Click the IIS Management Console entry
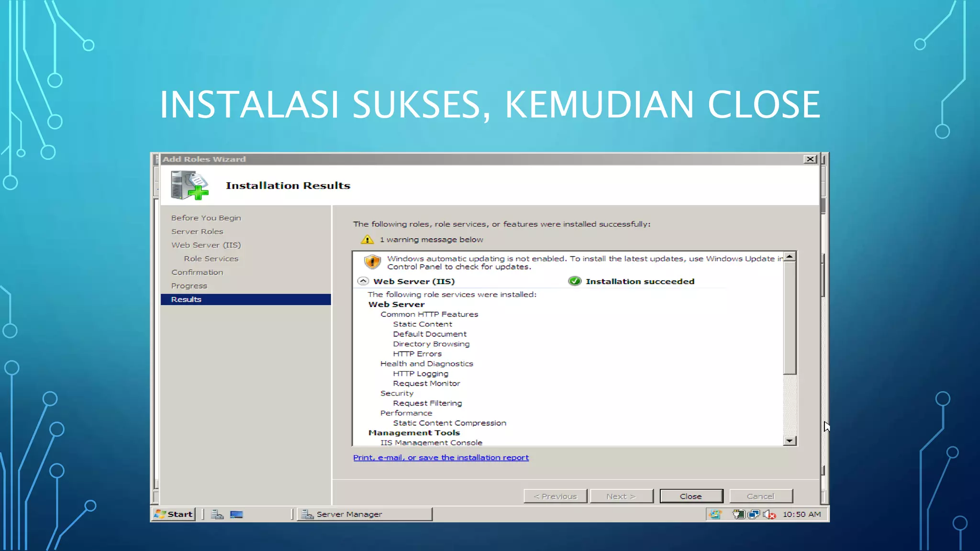The width and height of the screenshot is (980, 551). coord(431,442)
